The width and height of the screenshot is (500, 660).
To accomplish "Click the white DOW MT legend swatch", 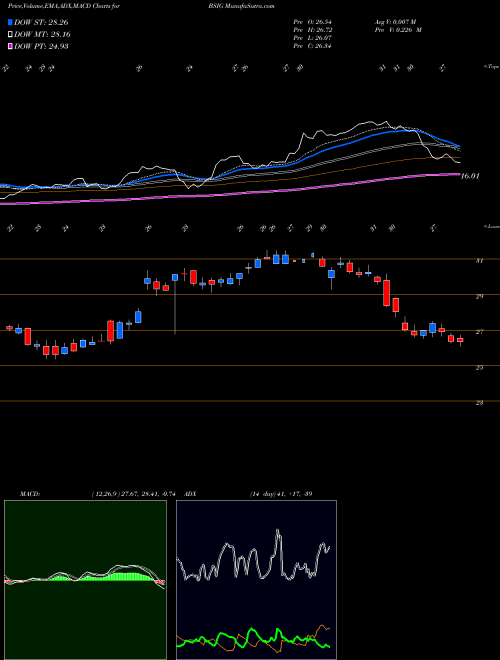I will 10,34.
